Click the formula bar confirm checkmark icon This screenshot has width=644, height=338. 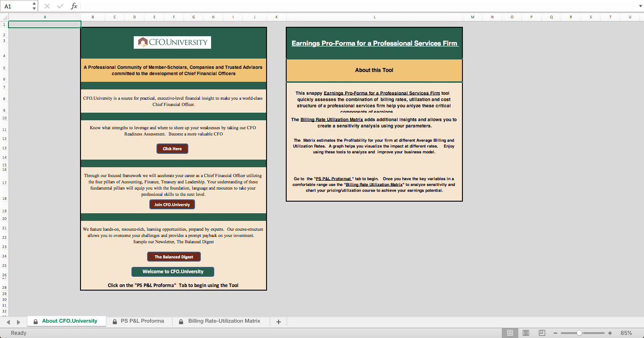60,6
